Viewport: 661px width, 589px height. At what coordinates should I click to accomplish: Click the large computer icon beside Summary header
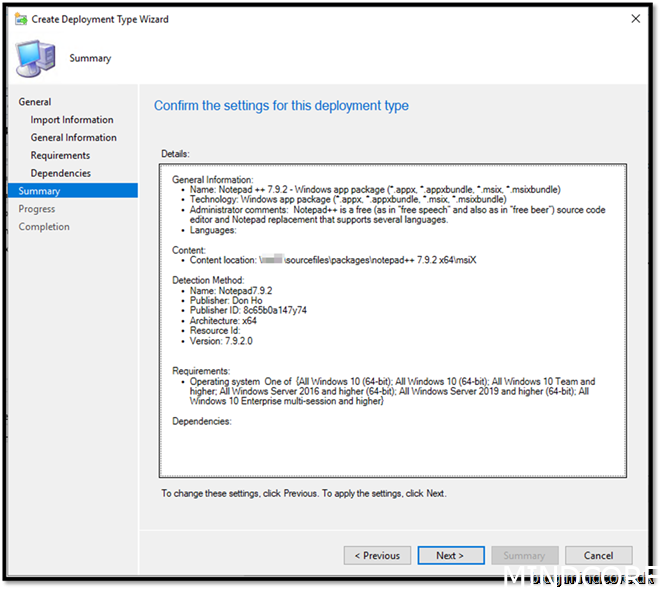point(35,59)
